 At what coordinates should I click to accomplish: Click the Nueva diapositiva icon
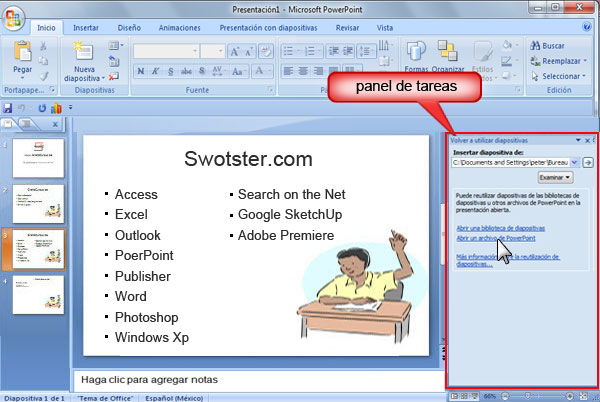(x=84, y=51)
